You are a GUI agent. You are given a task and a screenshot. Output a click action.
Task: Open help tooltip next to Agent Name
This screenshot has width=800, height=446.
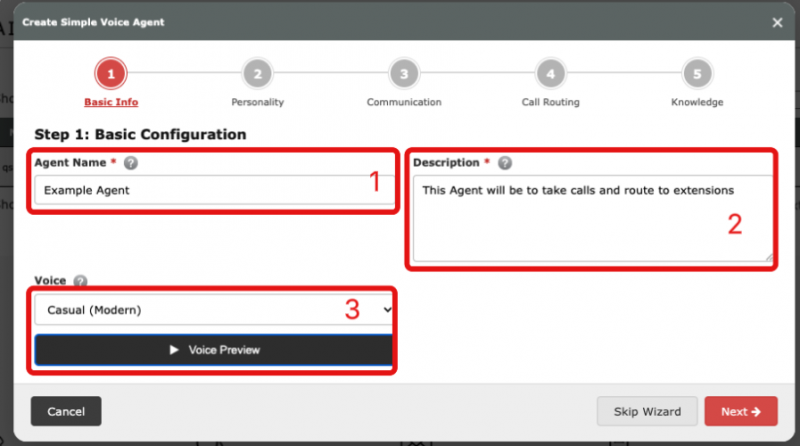pos(131,163)
